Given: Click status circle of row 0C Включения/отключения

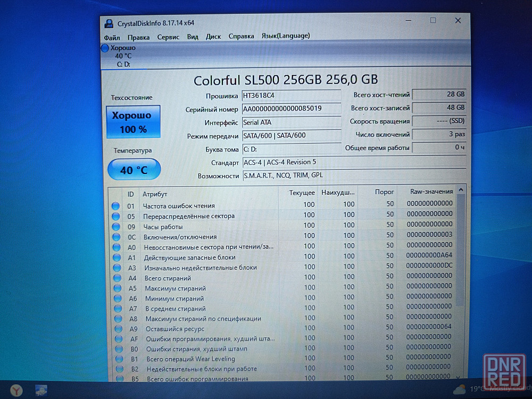Looking at the screenshot, I should (x=117, y=237).
